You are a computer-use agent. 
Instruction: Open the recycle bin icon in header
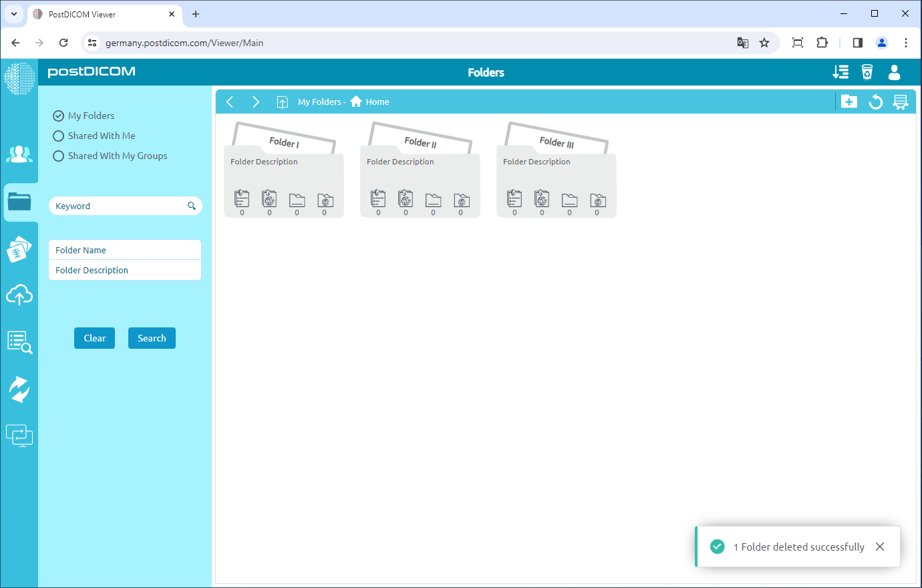867,72
